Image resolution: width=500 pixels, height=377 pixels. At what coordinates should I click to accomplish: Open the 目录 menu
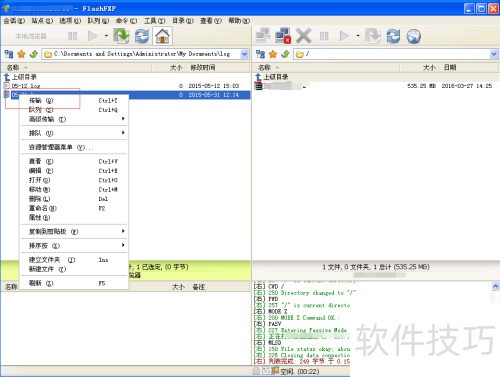coord(183,21)
